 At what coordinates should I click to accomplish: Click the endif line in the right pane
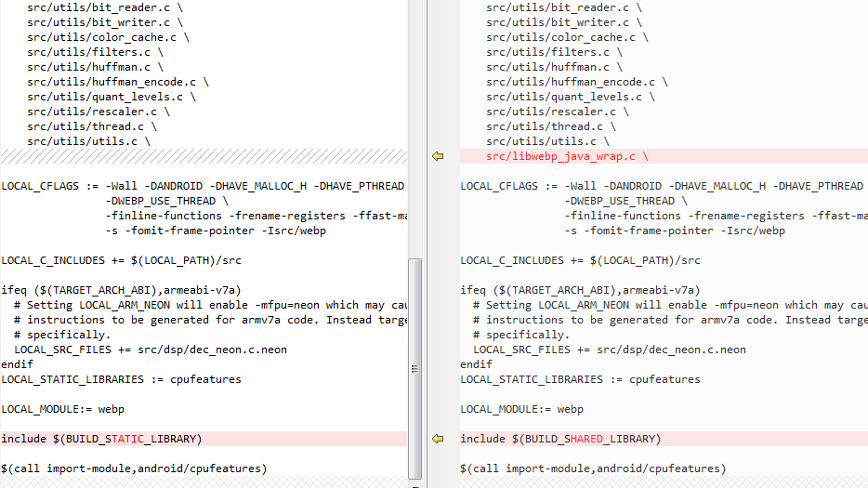(x=476, y=364)
